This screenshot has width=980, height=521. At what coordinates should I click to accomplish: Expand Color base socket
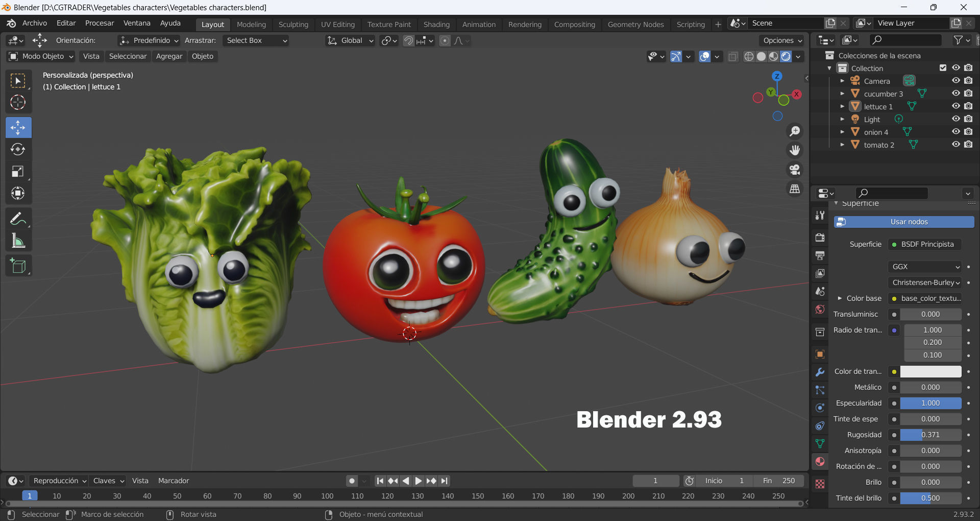840,298
